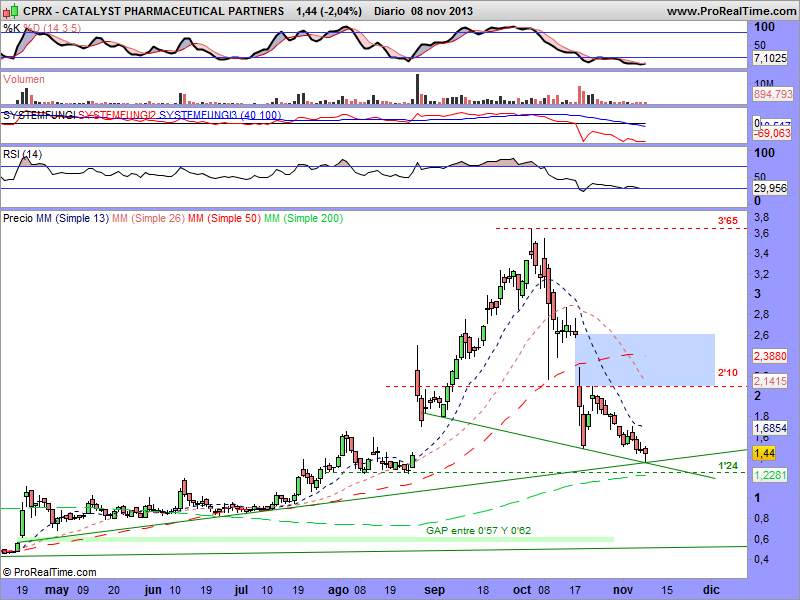Image resolution: width=800 pixels, height=600 pixels.
Task: Click the Volumen panel label
Action: [23, 79]
